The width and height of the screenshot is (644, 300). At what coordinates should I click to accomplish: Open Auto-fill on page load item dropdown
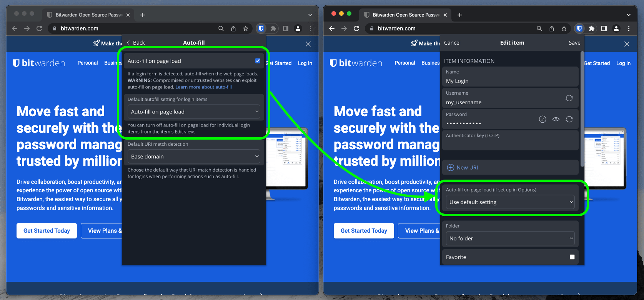510,202
